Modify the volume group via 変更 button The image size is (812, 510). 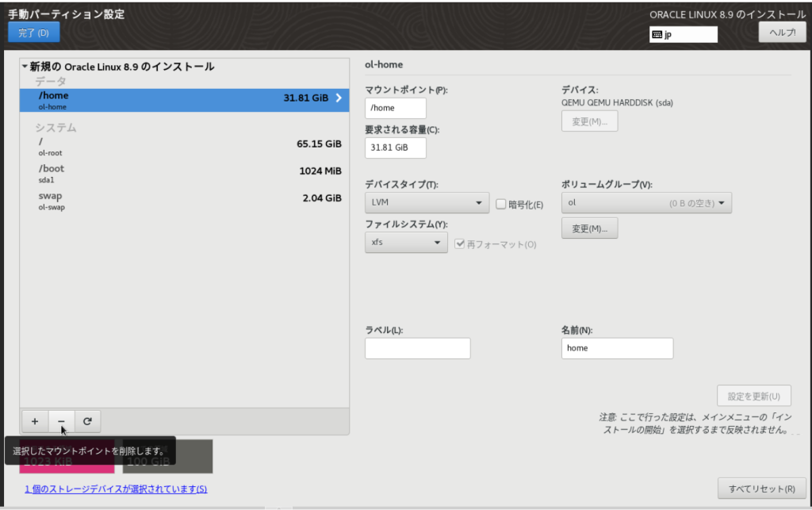tap(589, 228)
